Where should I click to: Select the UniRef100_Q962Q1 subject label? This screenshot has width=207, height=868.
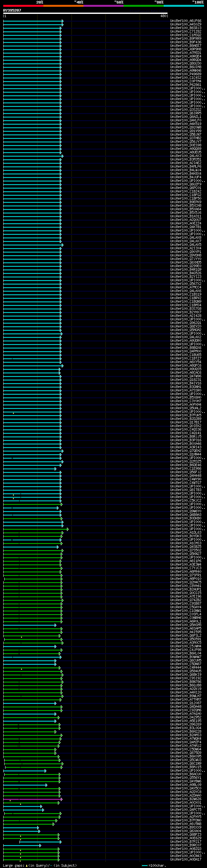click(186, 323)
